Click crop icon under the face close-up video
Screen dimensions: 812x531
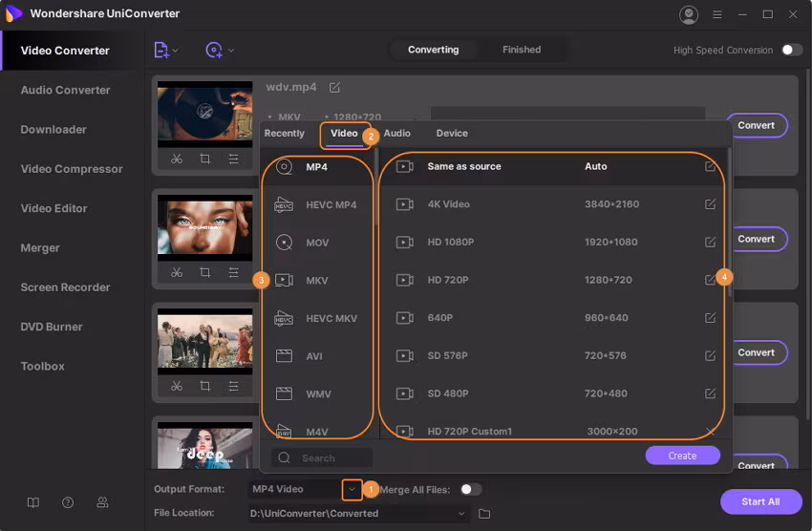pos(205,272)
